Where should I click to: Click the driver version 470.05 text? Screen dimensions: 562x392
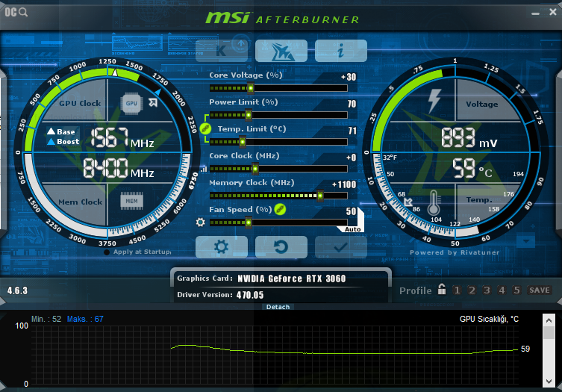pyautogui.click(x=250, y=295)
